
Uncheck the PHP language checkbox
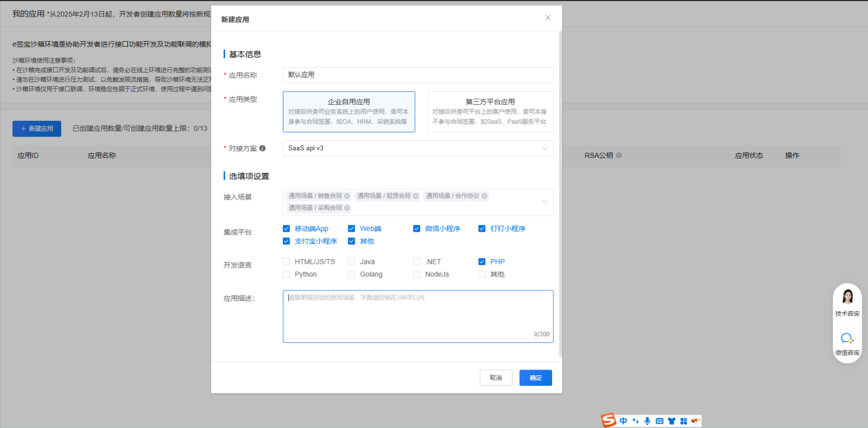coord(482,261)
